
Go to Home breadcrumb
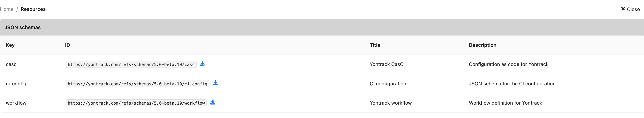pyautogui.click(x=7, y=9)
